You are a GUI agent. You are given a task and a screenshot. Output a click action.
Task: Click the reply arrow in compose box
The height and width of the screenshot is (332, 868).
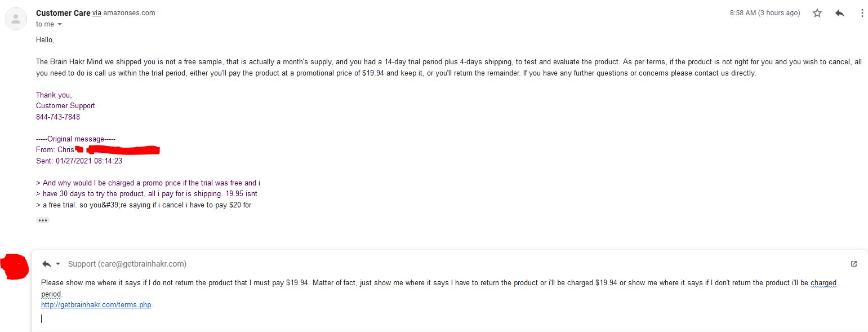pos(46,264)
